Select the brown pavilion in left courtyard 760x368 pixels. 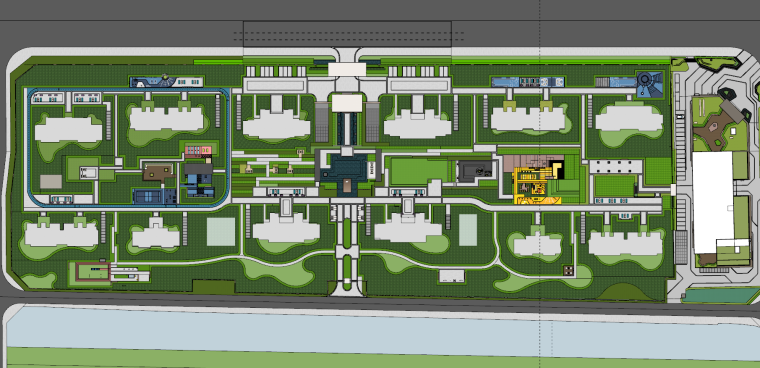[x=158, y=171]
